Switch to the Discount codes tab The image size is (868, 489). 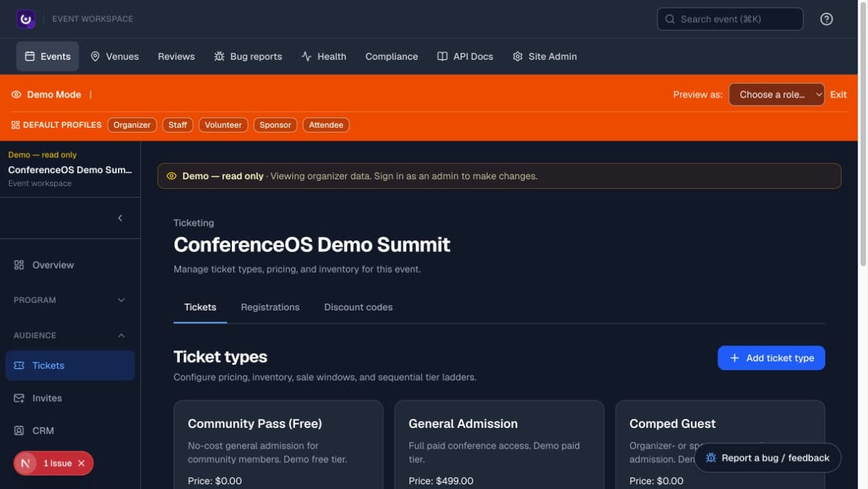pyautogui.click(x=358, y=307)
